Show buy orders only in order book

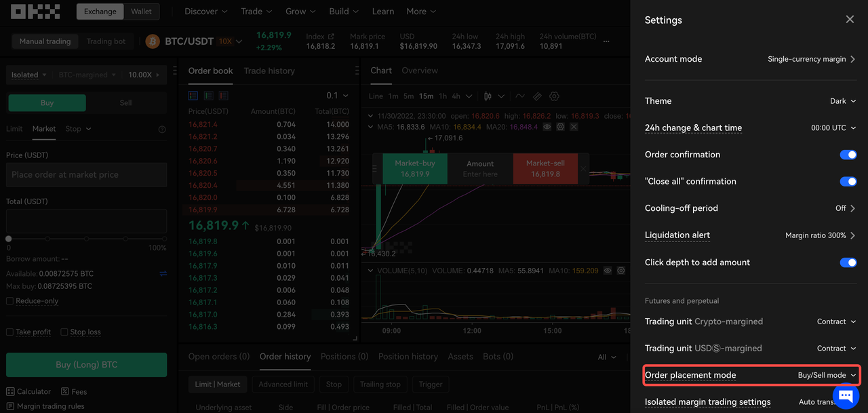(208, 96)
